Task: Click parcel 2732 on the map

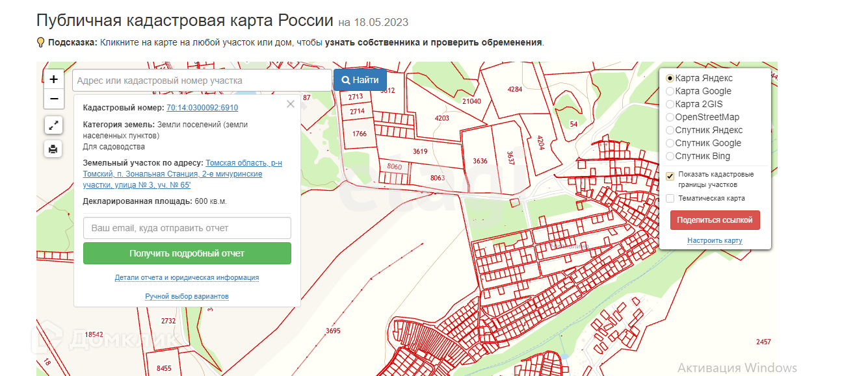Action: [168, 321]
